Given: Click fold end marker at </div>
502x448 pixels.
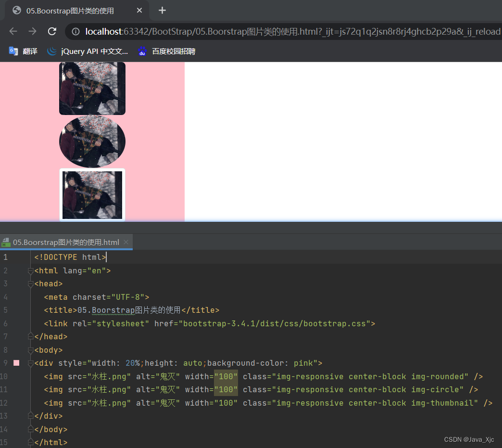Looking at the screenshot, I should point(31,416).
